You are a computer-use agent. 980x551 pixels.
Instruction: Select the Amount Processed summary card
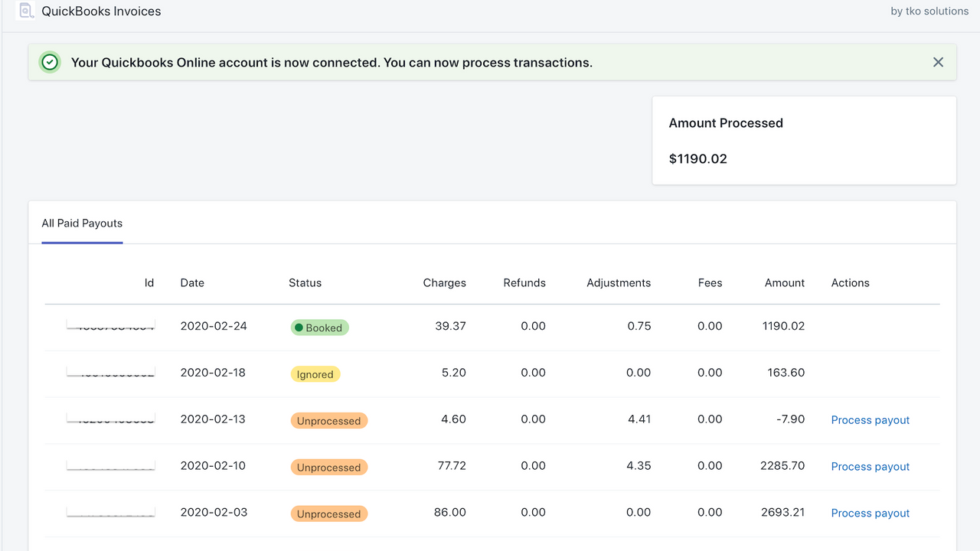pos(804,140)
